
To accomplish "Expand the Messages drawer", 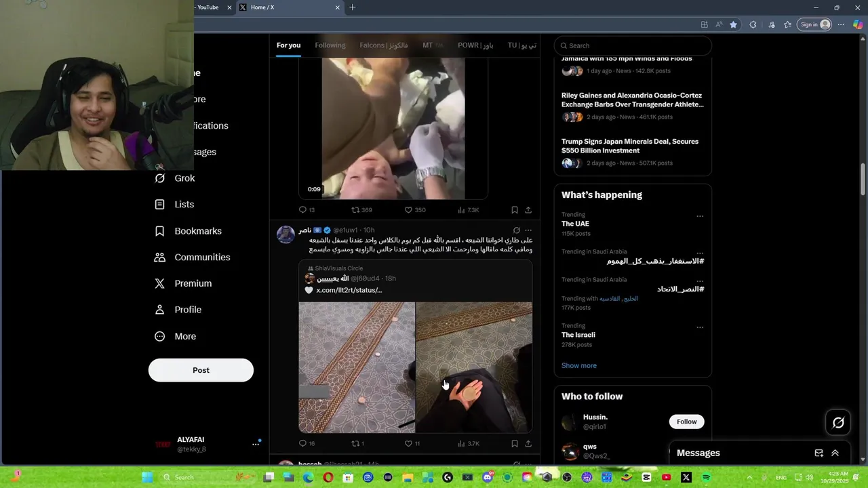I will click(x=835, y=453).
